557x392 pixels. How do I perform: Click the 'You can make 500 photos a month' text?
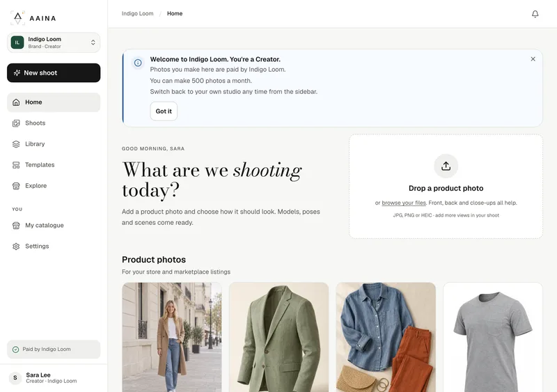201,81
